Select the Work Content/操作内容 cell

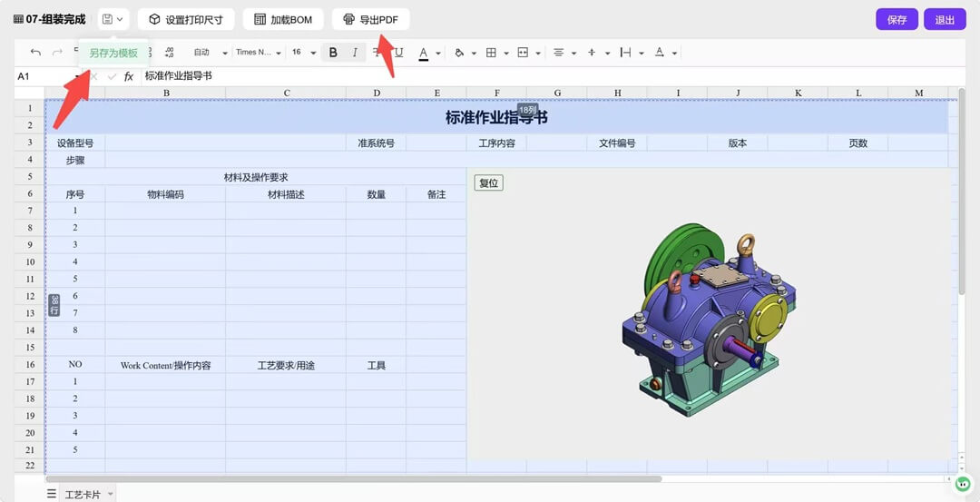tap(166, 365)
